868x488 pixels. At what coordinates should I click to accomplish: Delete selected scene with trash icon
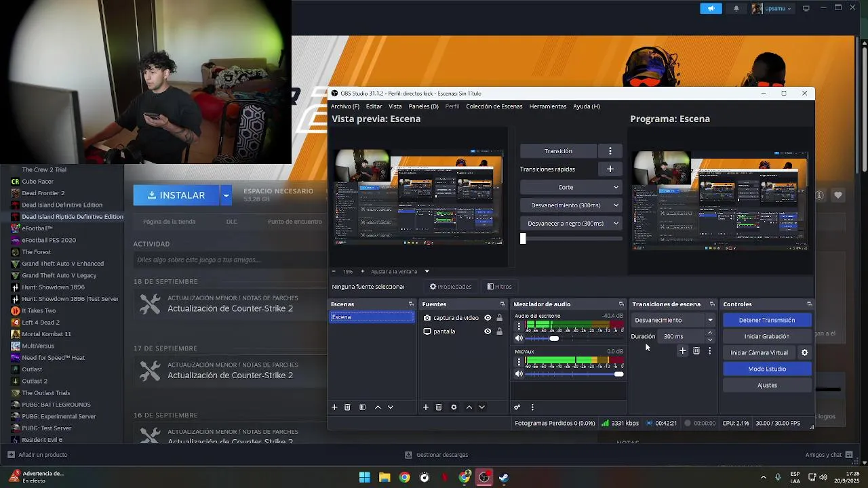click(x=348, y=407)
